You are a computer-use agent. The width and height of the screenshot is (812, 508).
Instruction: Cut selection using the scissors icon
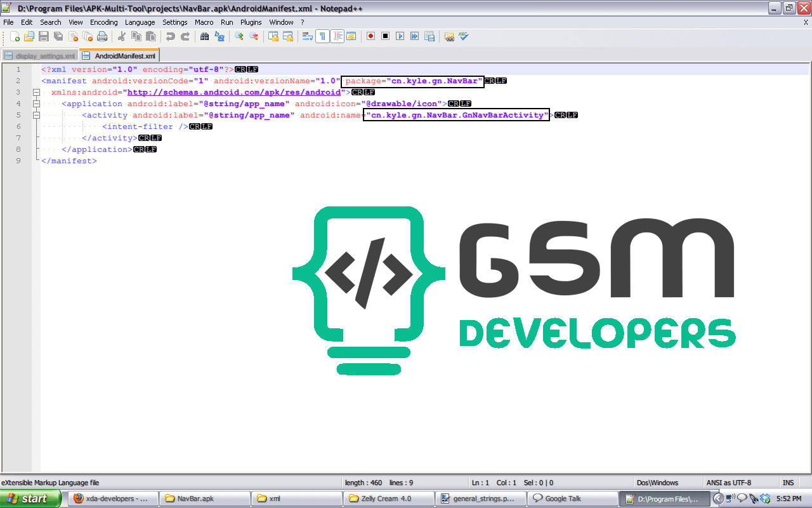(121, 36)
